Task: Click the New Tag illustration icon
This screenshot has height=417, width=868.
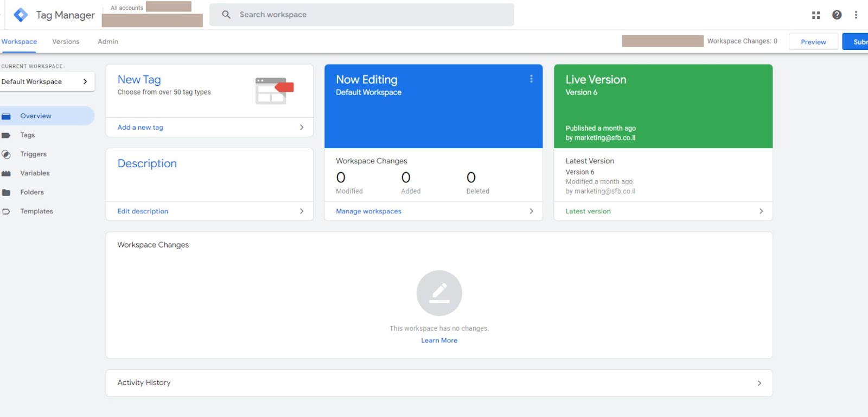Action: (274, 91)
